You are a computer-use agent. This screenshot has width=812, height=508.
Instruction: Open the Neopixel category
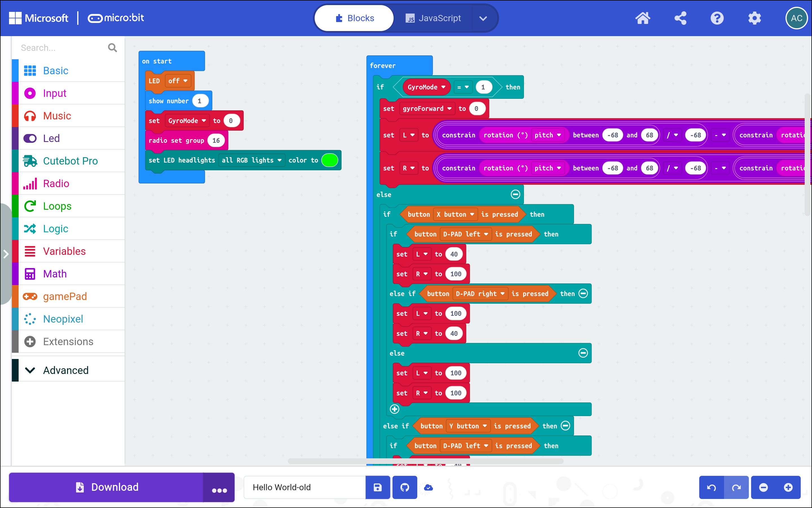[x=69, y=319]
